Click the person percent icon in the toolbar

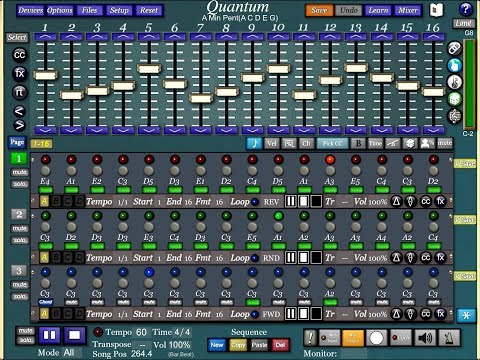click(x=427, y=143)
